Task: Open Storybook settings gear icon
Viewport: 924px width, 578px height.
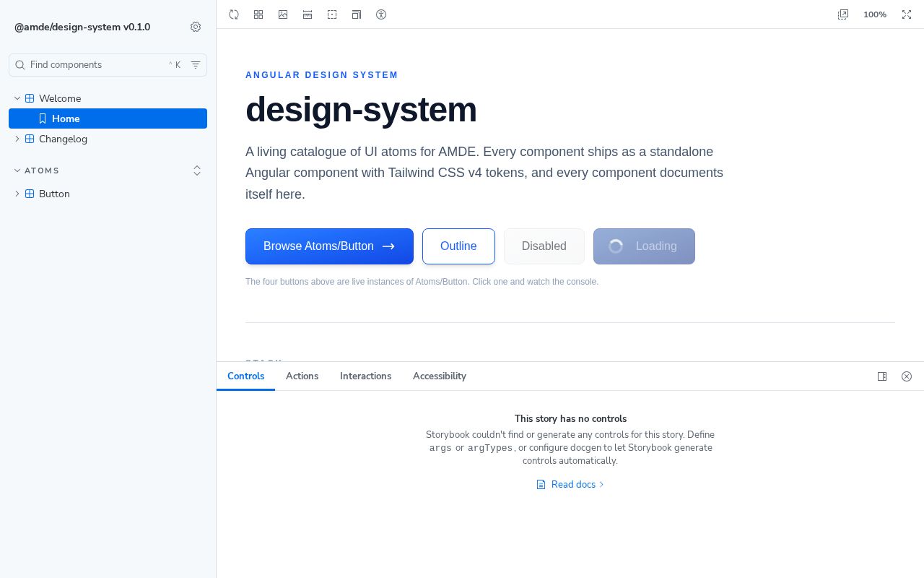Action: (x=196, y=27)
